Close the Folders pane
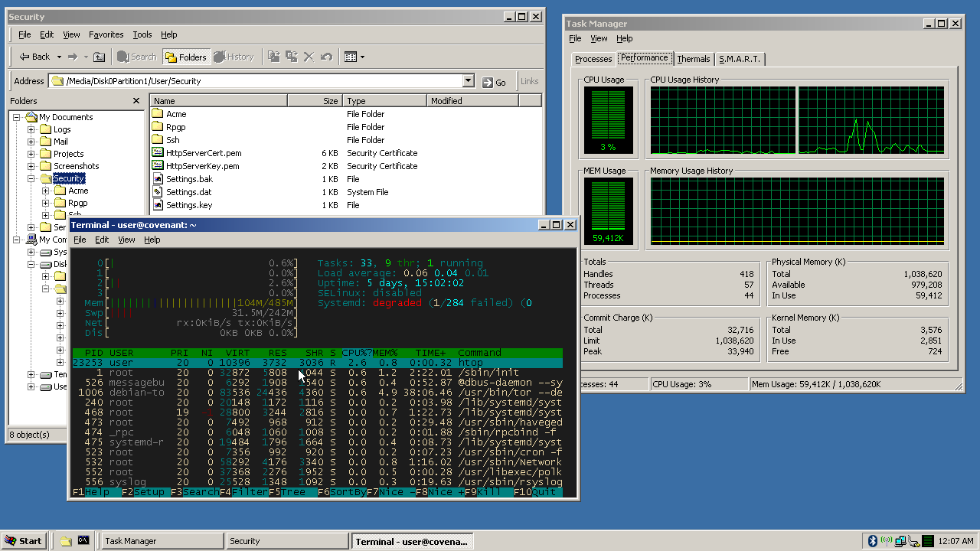 [x=136, y=101]
